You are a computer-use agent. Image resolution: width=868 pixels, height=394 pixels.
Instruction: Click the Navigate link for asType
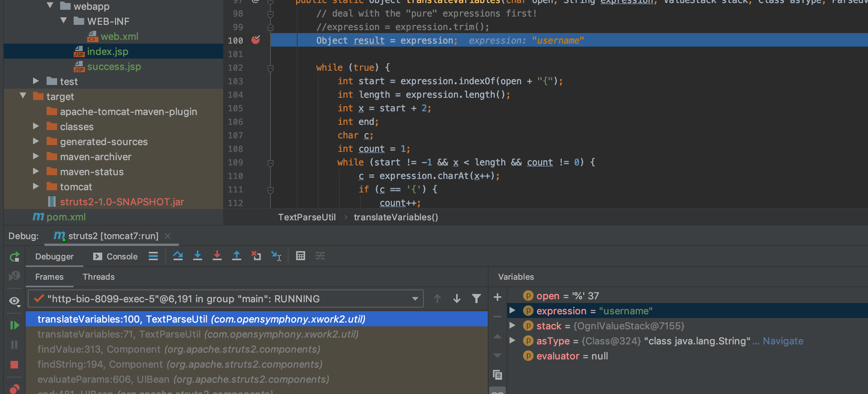(x=783, y=341)
